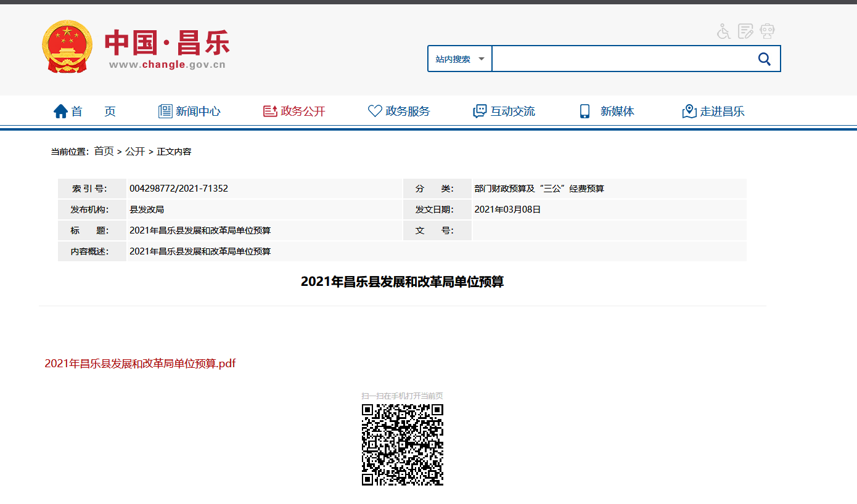Click the document icon beside 政务公开
Viewport: 857px width, 504px height.
coord(268,111)
